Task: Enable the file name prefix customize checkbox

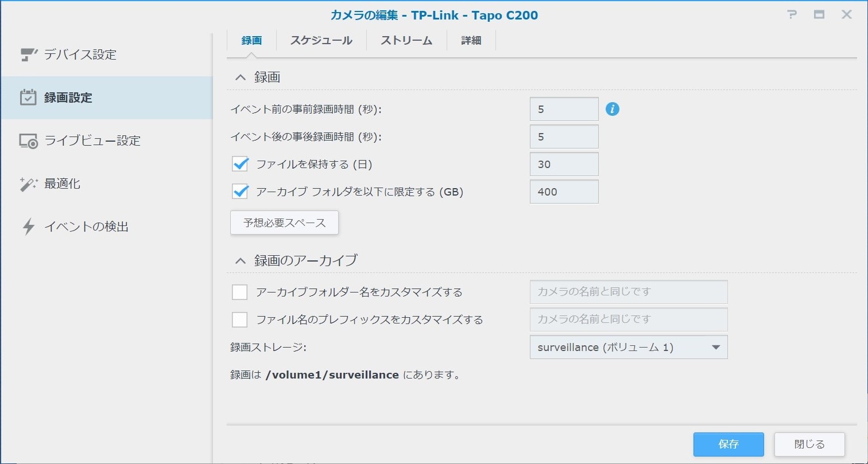Action: (x=240, y=319)
